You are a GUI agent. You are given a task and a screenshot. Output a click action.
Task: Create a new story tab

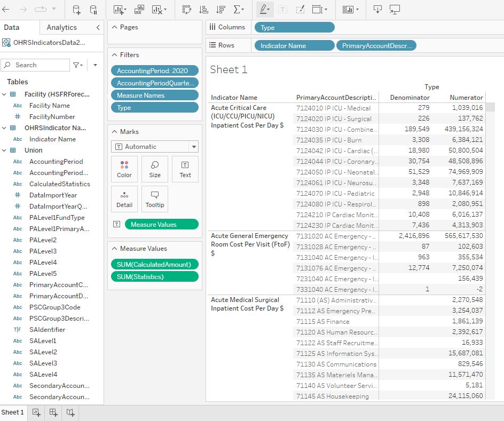[x=70, y=412]
